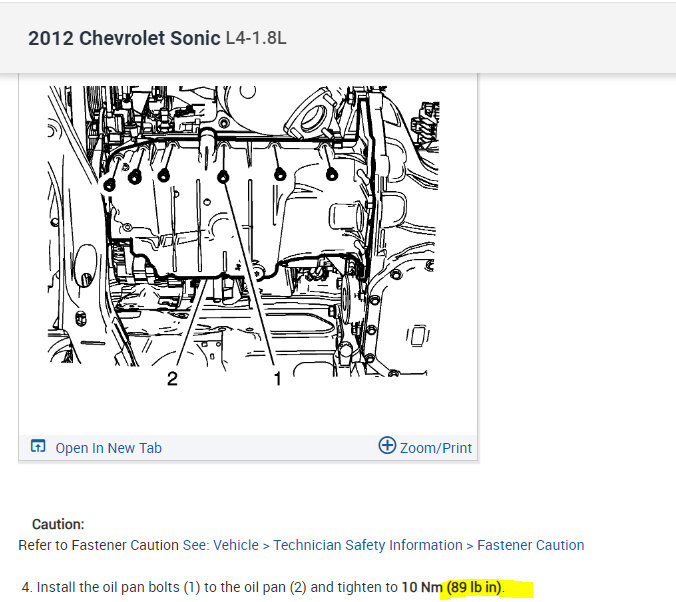This screenshot has height=602, width=676.
Task: Select the L4-1.8L engine label
Action: pos(256,38)
